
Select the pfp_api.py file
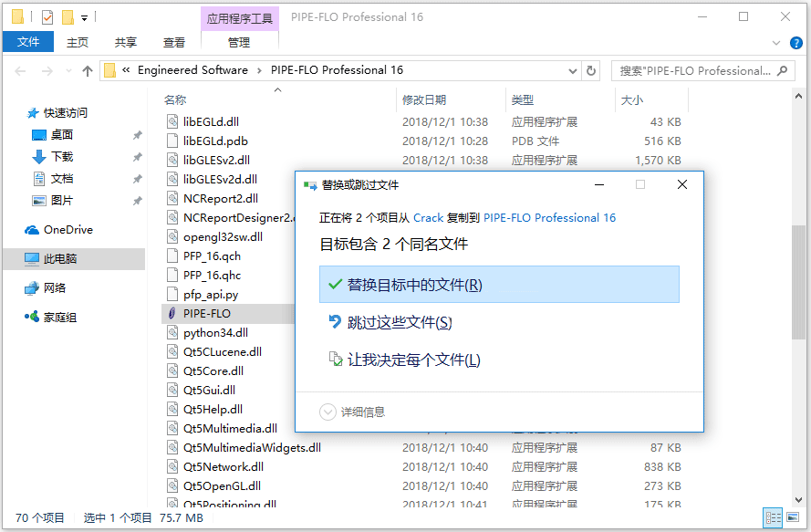point(211,295)
